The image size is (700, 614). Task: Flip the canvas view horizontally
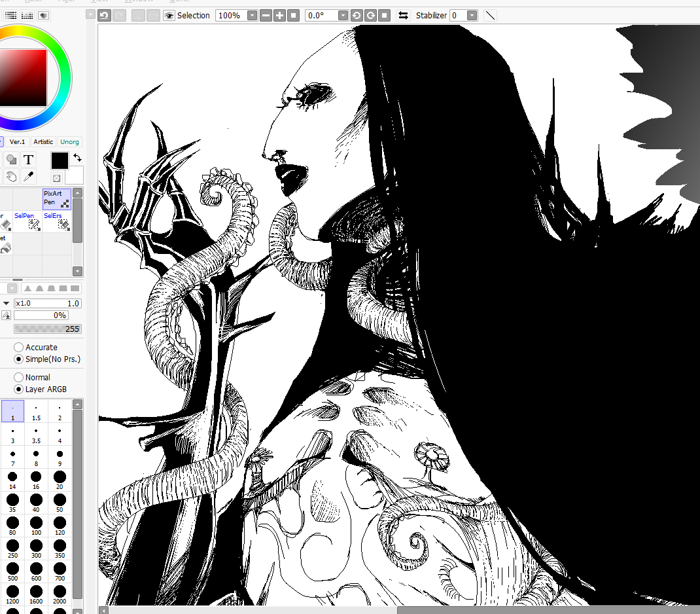pyautogui.click(x=403, y=15)
